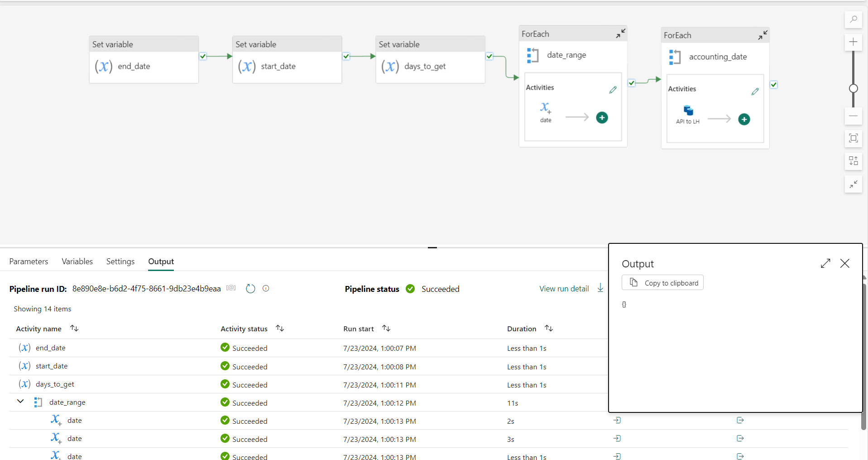Select the days_to_get Set variable activity
Image resolution: width=868 pixels, height=460 pixels.
coord(430,60)
